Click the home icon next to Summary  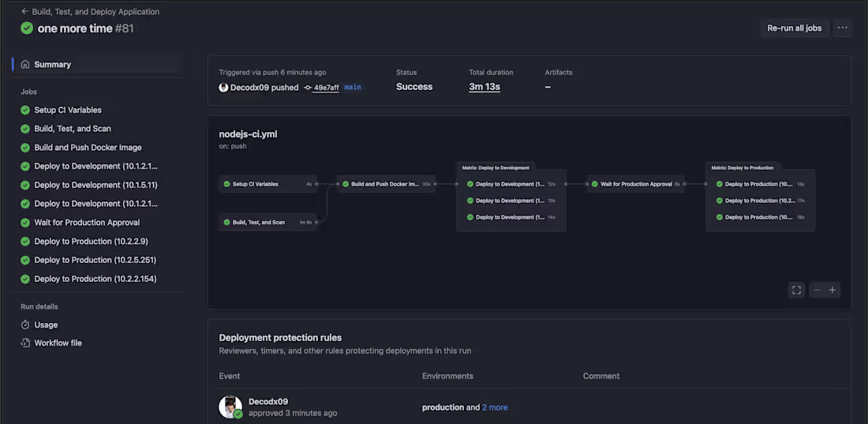coord(25,64)
